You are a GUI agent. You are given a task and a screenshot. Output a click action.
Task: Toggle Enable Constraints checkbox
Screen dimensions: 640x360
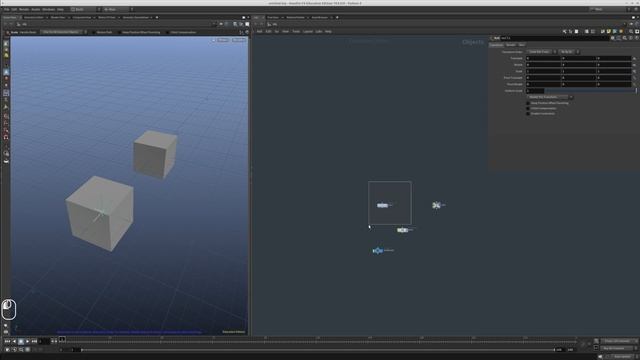click(528, 113)
